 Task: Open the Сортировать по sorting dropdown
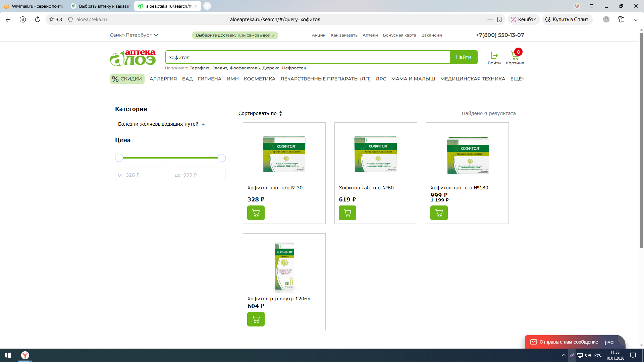coord(260,113)
